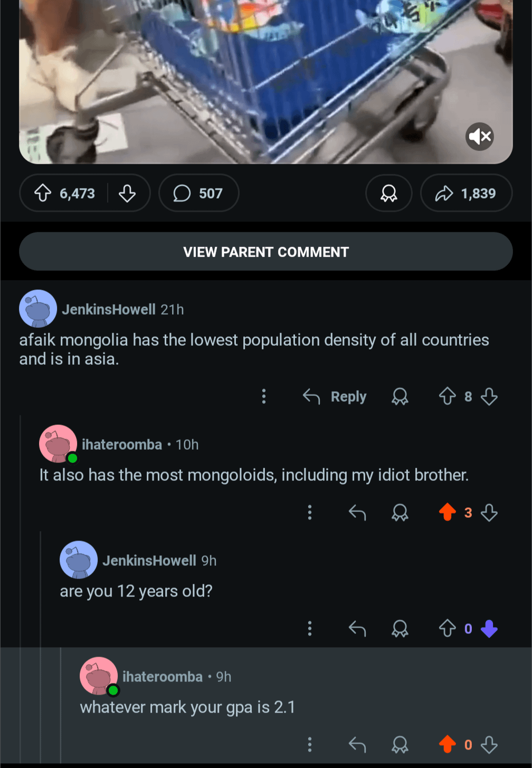Unmute the video with the speaker icon

pyautogui.click(x=479, y=137)
